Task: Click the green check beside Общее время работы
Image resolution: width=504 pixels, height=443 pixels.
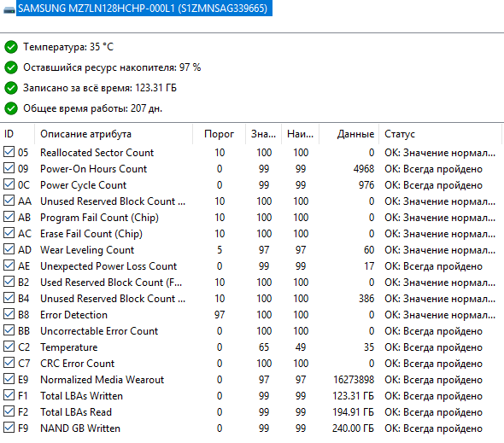Action: click(x=11, y=108)
